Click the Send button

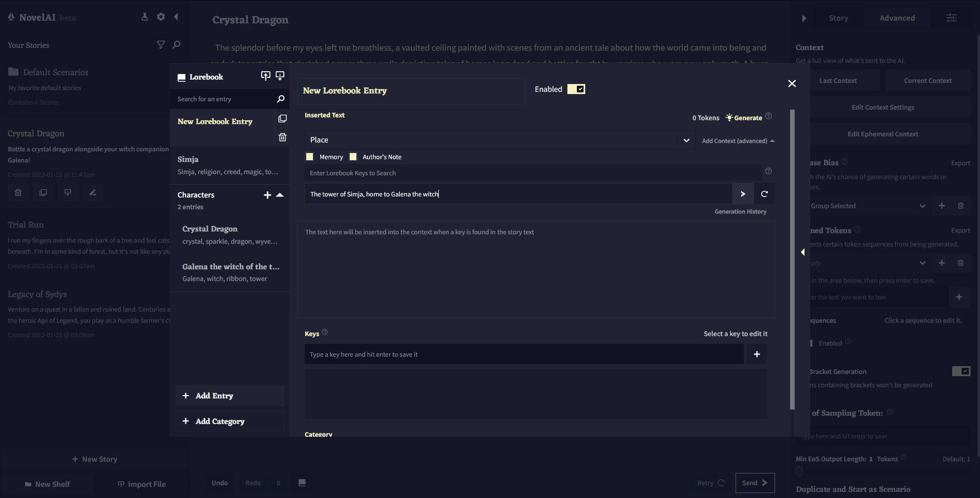(755, 482)
